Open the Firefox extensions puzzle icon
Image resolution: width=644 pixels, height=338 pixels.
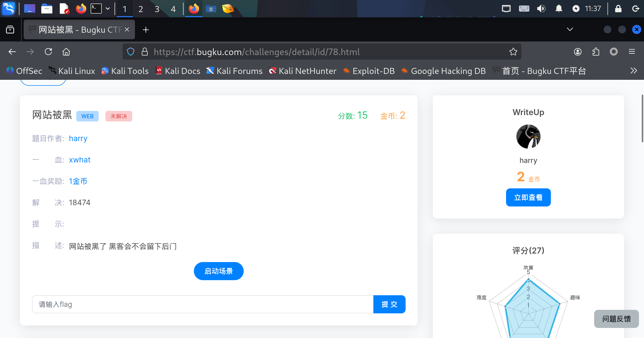596,52
